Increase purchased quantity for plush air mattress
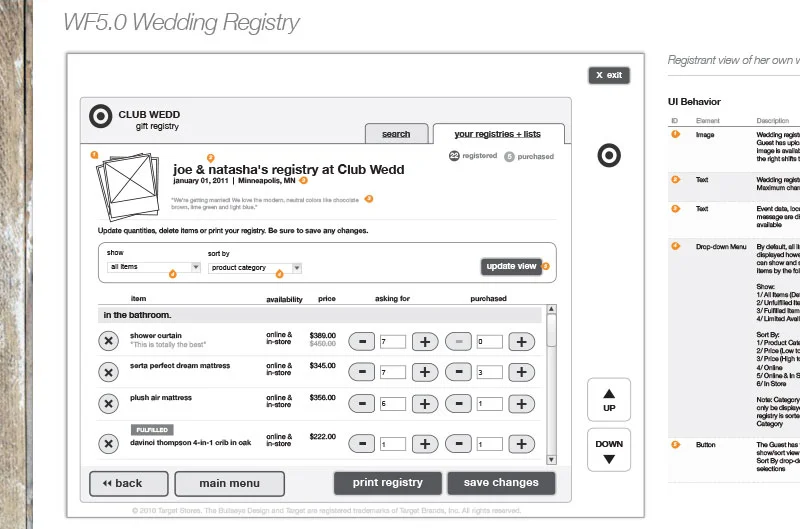 pyautogui.click(x=521, y=404)
